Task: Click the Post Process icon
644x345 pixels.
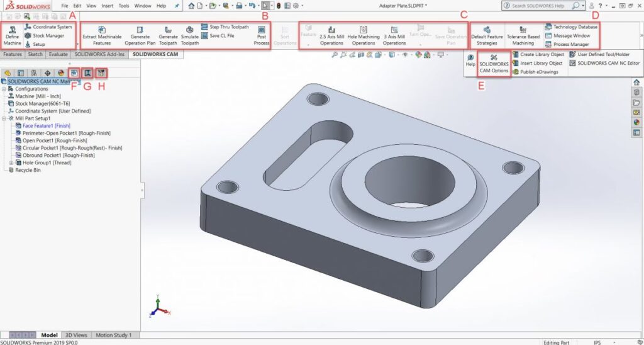Action: [x=262, y=37]
